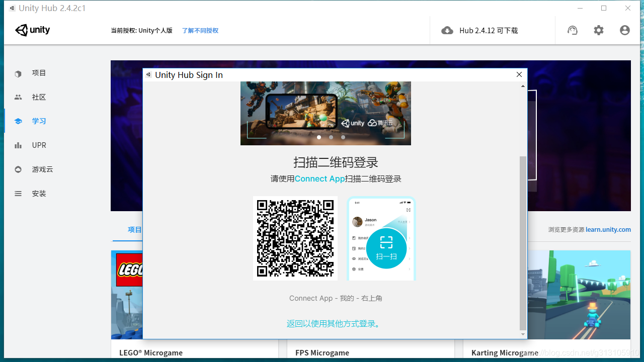
Task: Click the dialog scrollbar down arrow
Action: pos(523,334)
